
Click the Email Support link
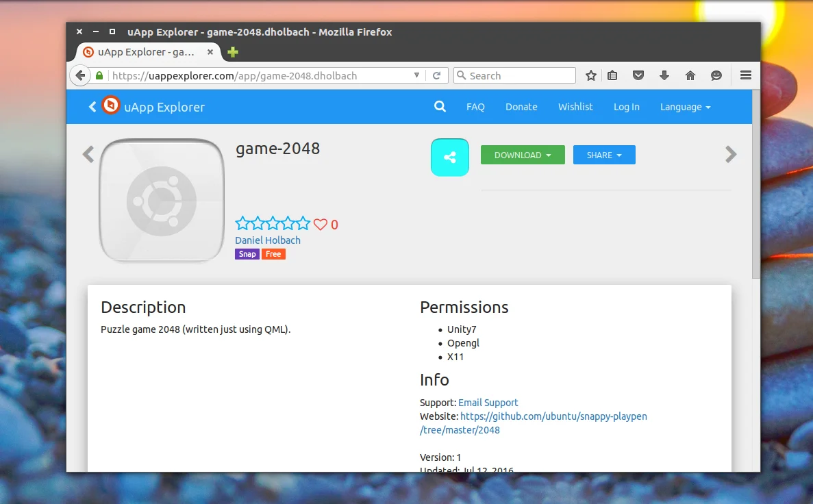(x=488, y=403)
